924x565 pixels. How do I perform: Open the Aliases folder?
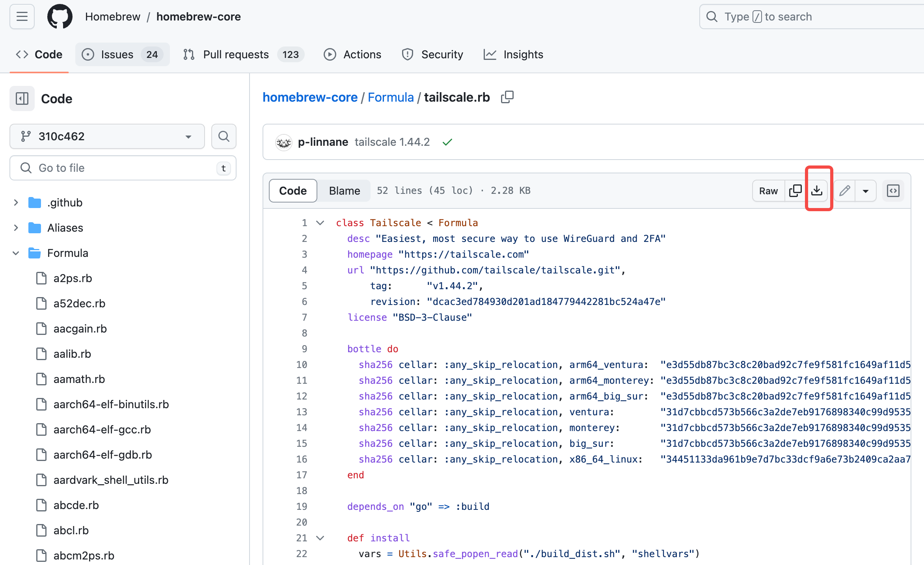click(65, 228)
